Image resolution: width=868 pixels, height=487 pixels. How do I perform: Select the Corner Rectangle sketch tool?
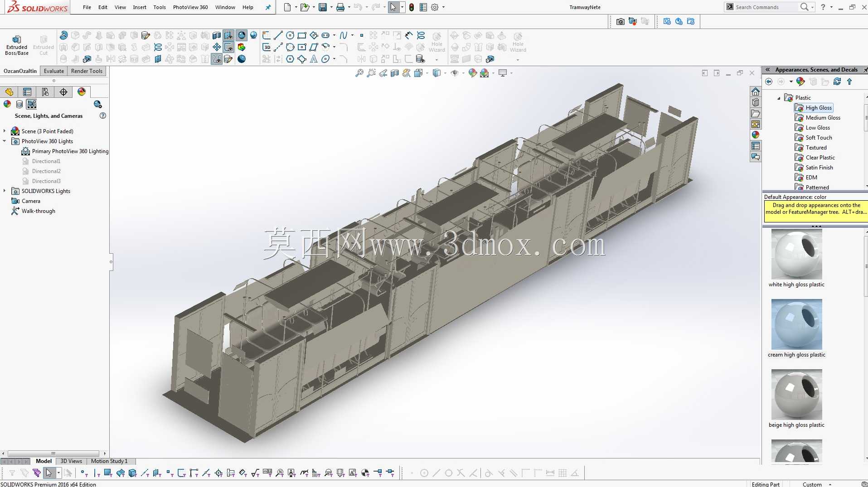302,35
